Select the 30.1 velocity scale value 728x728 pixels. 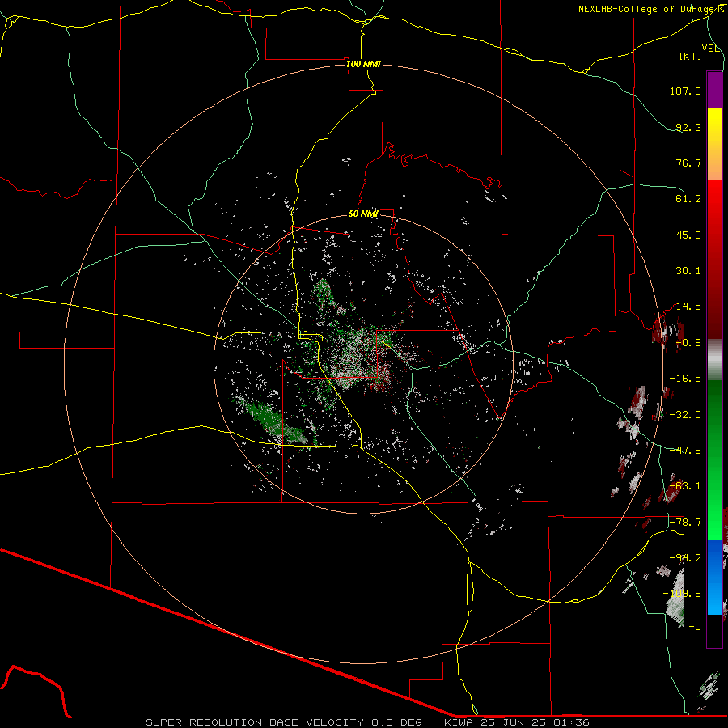point(688,271)
